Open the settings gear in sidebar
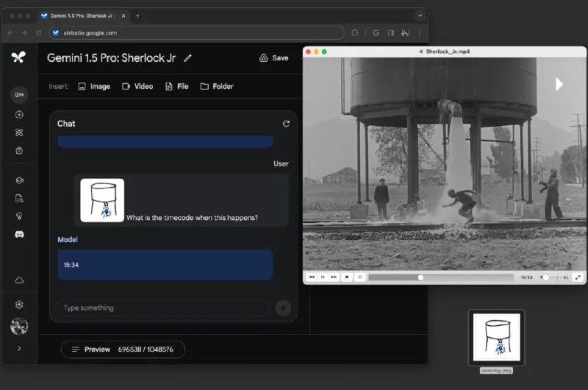The height and width of the screenshot is (390, 588). [x=19, y=305]
